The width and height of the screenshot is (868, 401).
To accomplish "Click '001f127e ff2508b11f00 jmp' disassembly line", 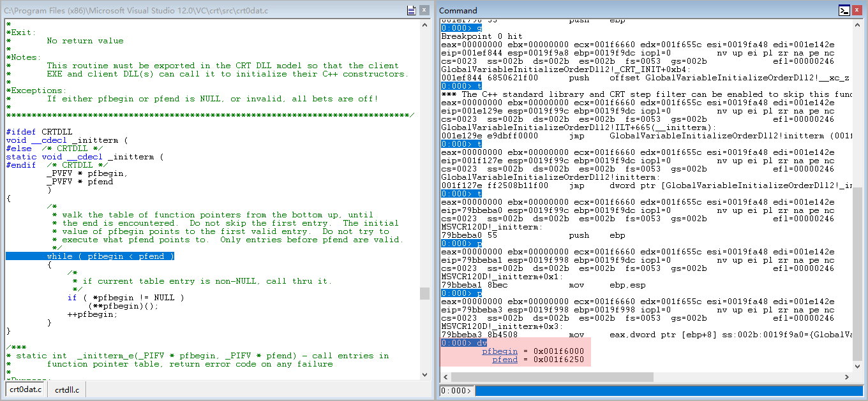I will tap(647, 186).
